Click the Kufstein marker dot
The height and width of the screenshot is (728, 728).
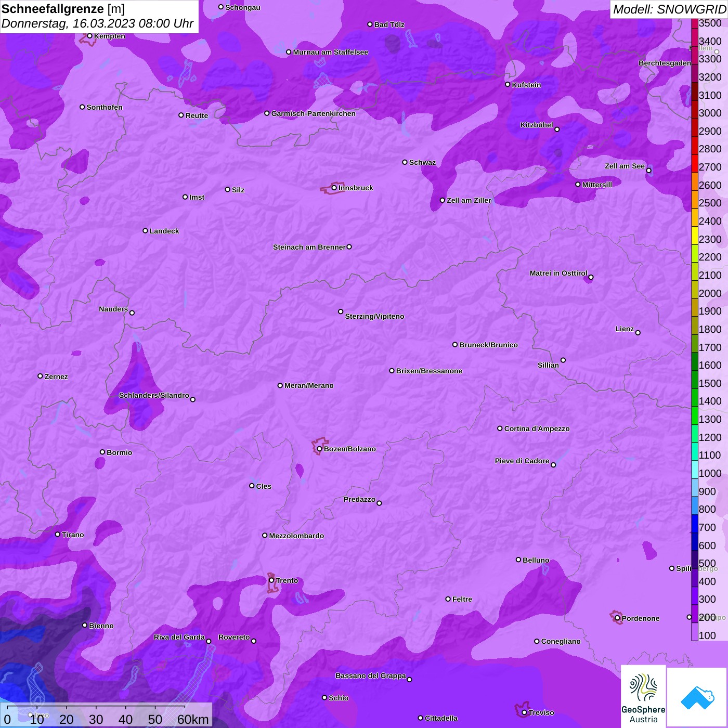(x=508, y=84)
